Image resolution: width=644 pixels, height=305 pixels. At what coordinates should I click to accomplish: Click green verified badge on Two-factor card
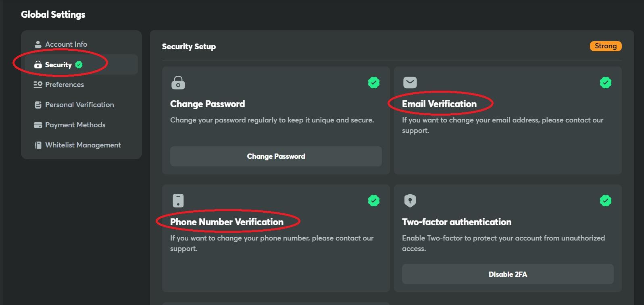pyautogui.click(x=605, y=201)
